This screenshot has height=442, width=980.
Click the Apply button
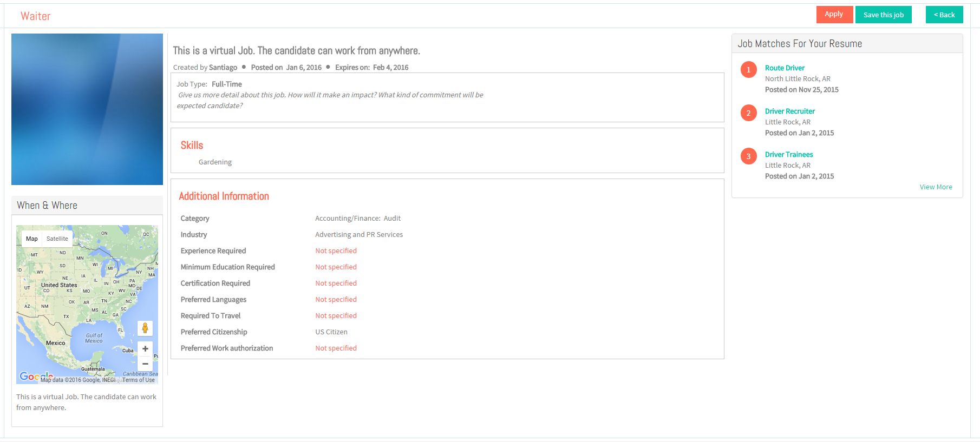tap(834, 15)
